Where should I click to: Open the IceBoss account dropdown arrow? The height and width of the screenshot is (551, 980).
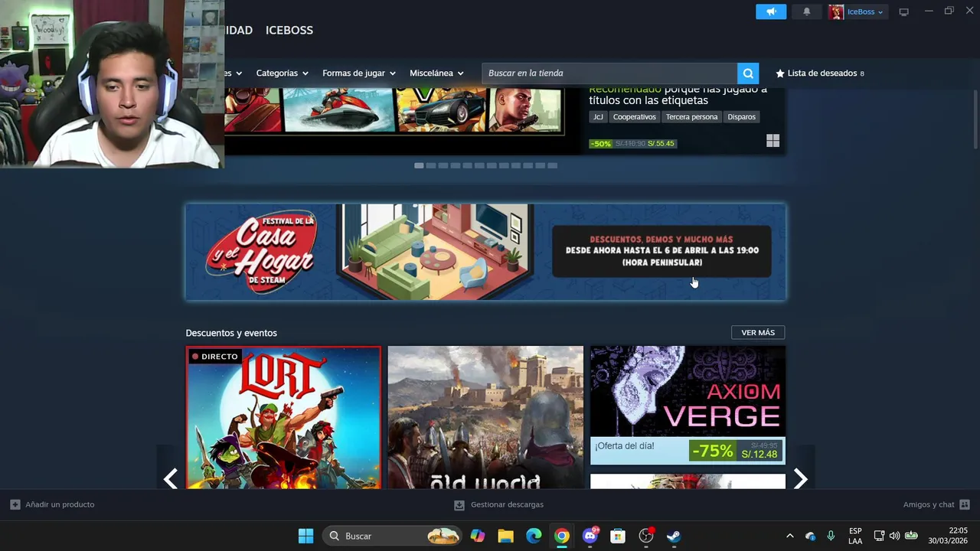click(x=880, y=12)
